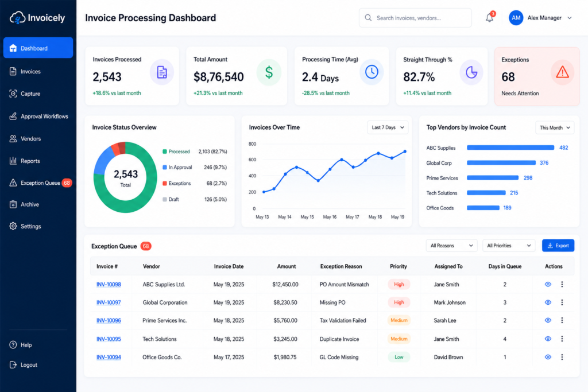Viewport: 588px width, 392px height.
Task: Open the This Month dropdown
Action: pos(555,127)
